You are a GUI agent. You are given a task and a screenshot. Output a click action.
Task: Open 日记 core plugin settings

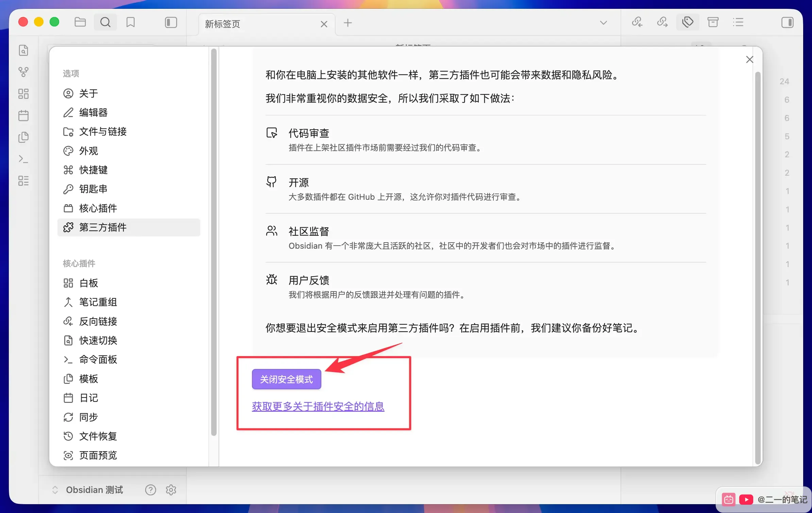(129, 398)
